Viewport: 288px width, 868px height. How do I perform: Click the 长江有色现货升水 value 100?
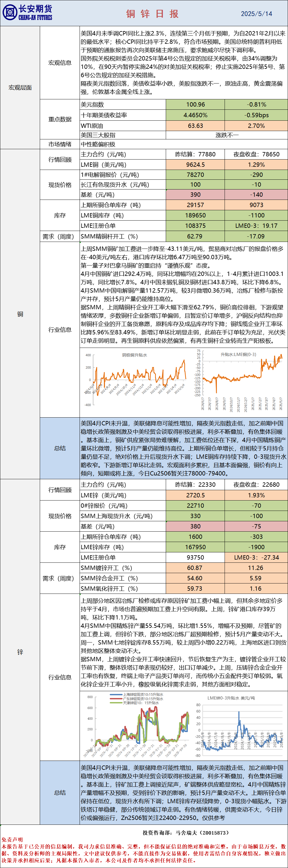tap(195, 185)
